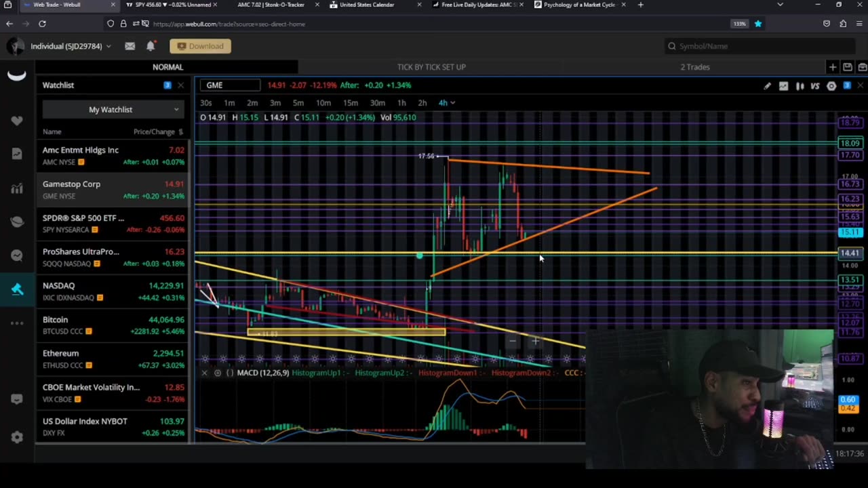The height and width of the screenshot is (488, 868).
Task: Click the blue link-group badge on chart
Action: 847,85
